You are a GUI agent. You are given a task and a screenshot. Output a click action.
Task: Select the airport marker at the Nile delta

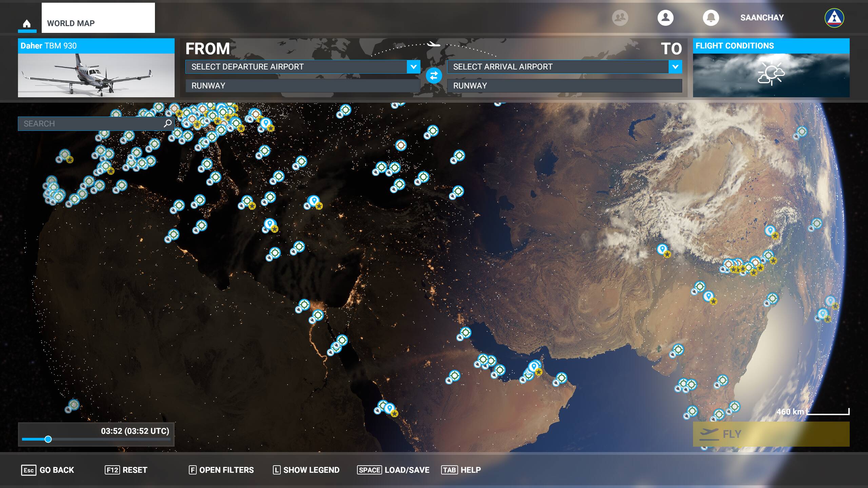pos(303,305)
